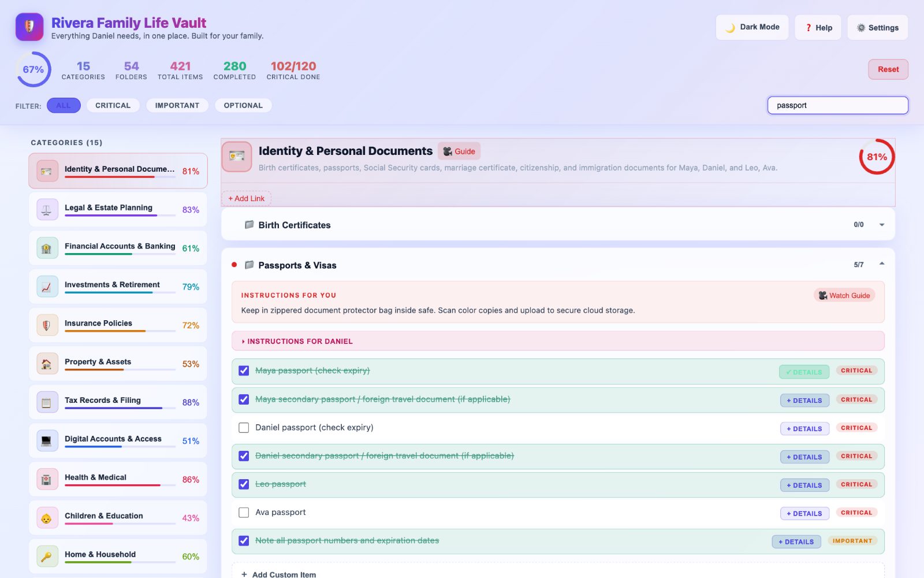924x578 pixels.
Task: Click the Digital Accounts & Access laptop icon
Action: [x=47, y=440]
